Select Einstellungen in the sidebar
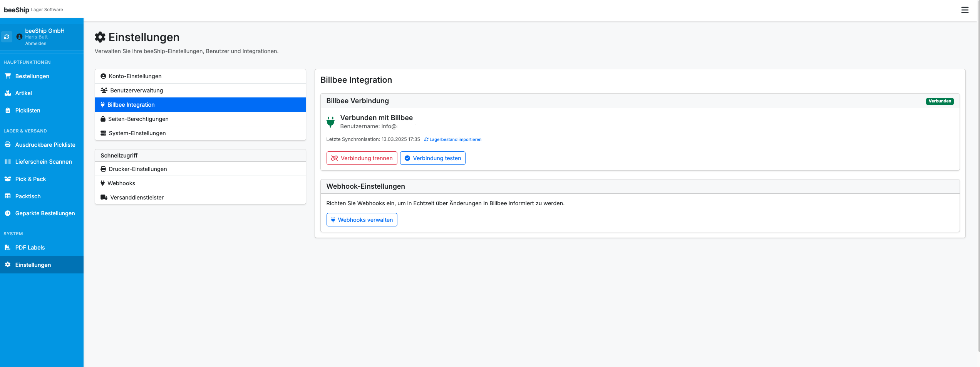980x367 pixels. pos(42,265)
